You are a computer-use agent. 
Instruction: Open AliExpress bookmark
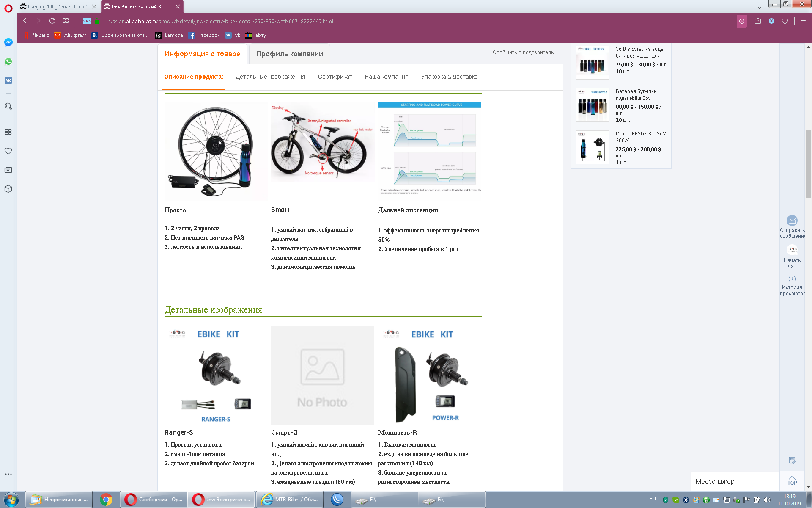(70, 35)
